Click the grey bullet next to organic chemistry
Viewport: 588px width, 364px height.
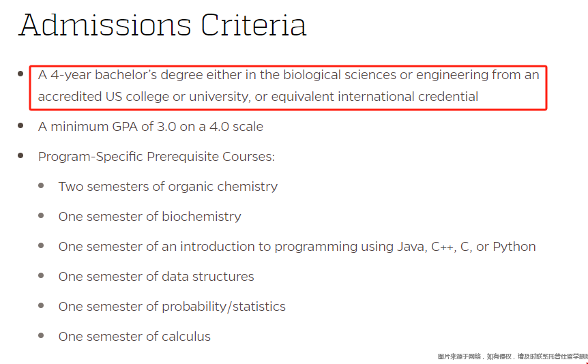click(41, 185)
